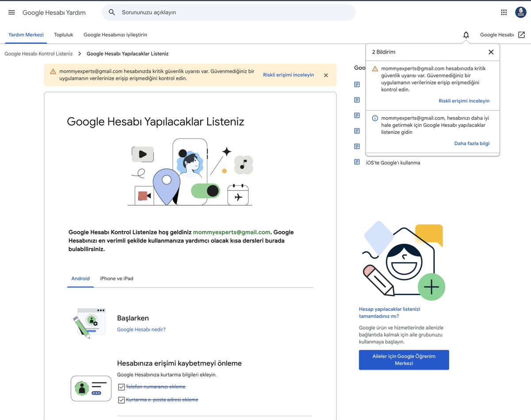
Task: Click the notifications bell icon
Action: point(466,35)
